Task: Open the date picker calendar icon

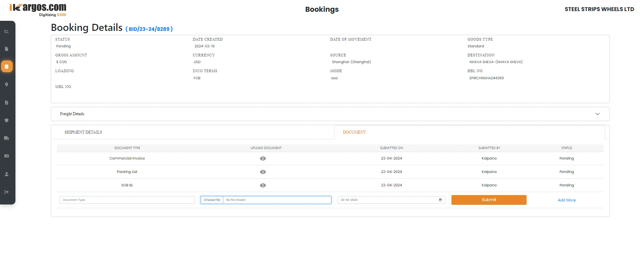Action: point(440,200)
